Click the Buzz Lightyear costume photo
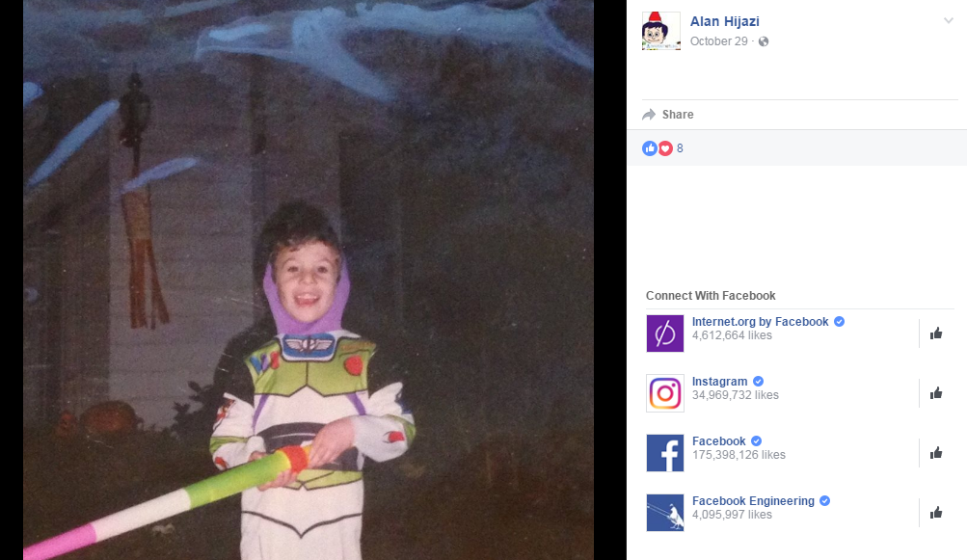This screenshot has width=967, height=560. (309, 280)
